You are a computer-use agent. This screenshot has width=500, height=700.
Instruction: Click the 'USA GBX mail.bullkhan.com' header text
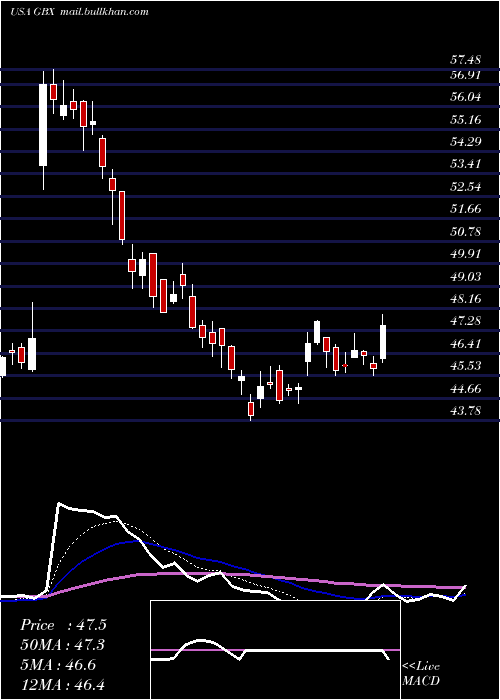click(x=79, y=12)
